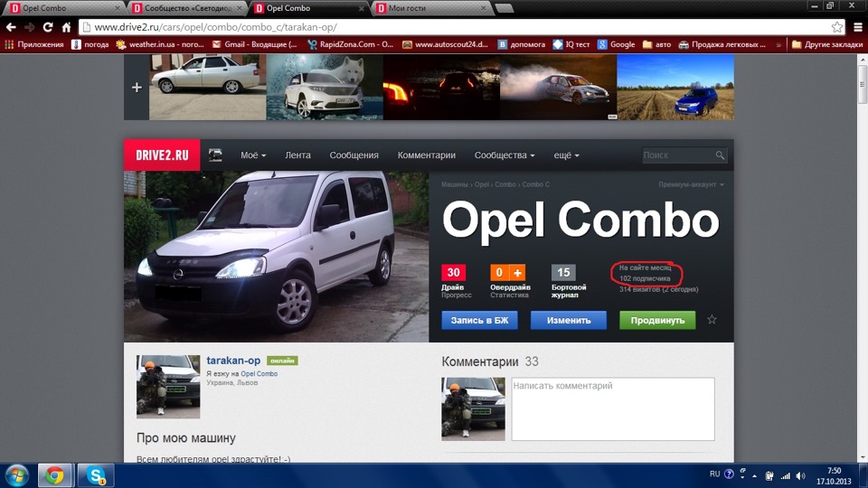Screen dimensions: 868x488
Task: Open the Комментарии menu item
Action: click(x=426, y=155)
